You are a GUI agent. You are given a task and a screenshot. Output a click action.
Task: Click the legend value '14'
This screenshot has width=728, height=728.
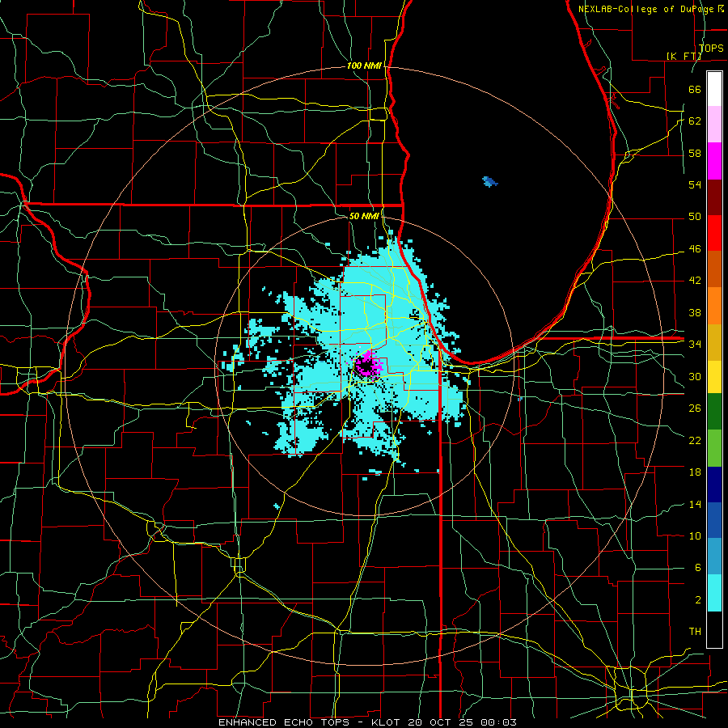695,504
